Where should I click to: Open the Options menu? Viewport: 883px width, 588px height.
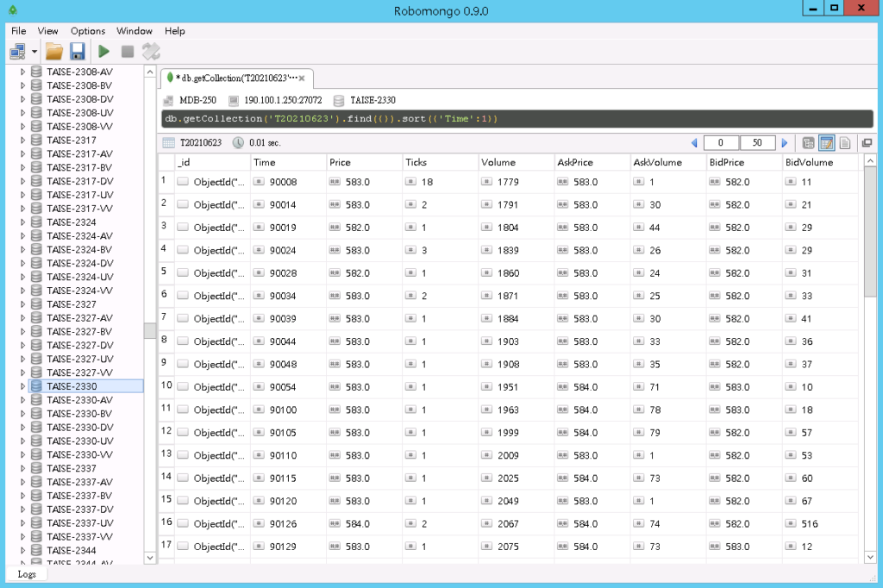[x=88, y=31]
